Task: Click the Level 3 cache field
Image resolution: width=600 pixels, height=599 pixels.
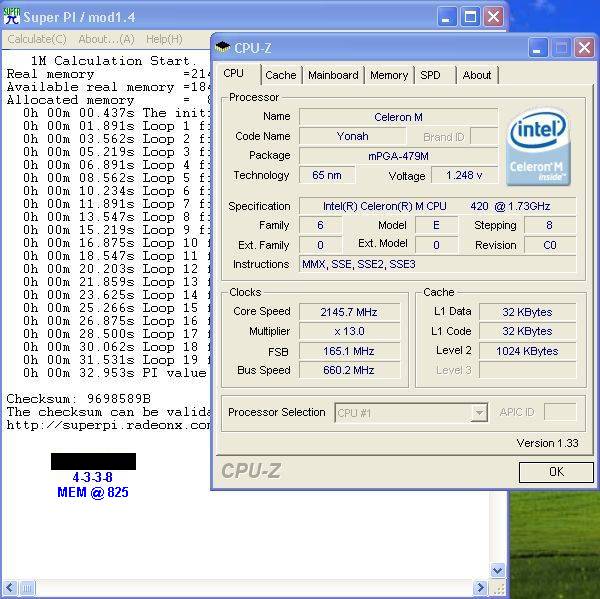Action: coord(527,370)
